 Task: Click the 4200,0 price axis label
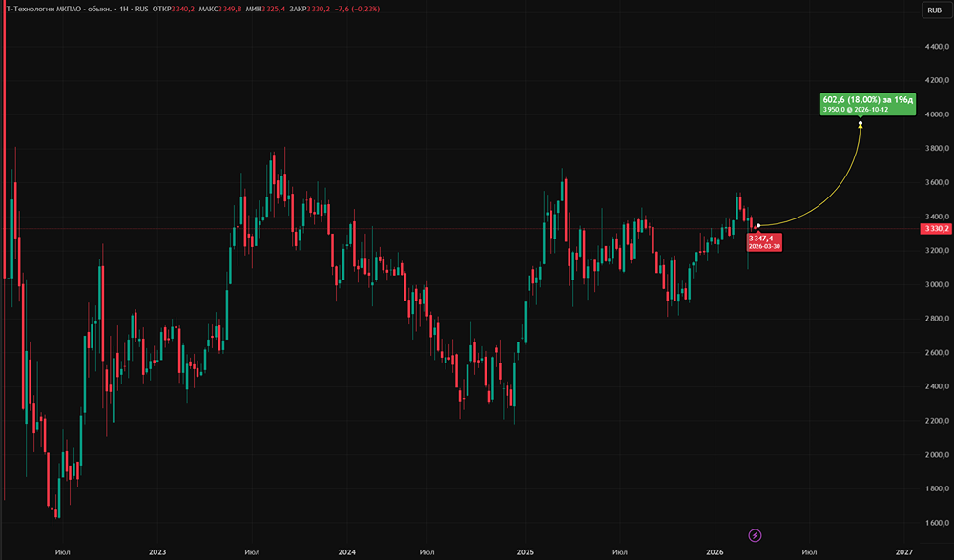[937, 80]
